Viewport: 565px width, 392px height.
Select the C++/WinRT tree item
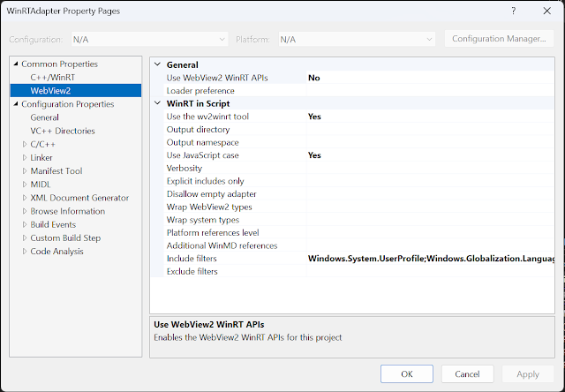[53, 77]
